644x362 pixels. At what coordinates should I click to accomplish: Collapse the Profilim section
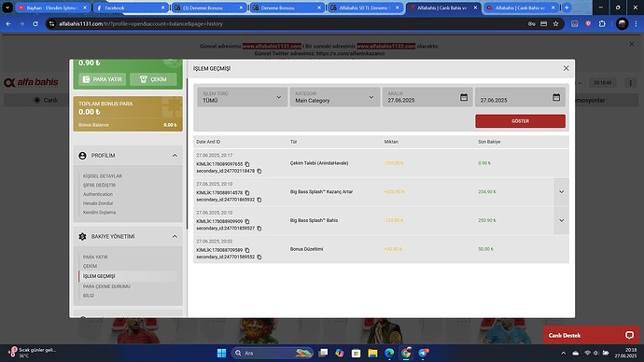pyautogui.click(x=175, y=156)
